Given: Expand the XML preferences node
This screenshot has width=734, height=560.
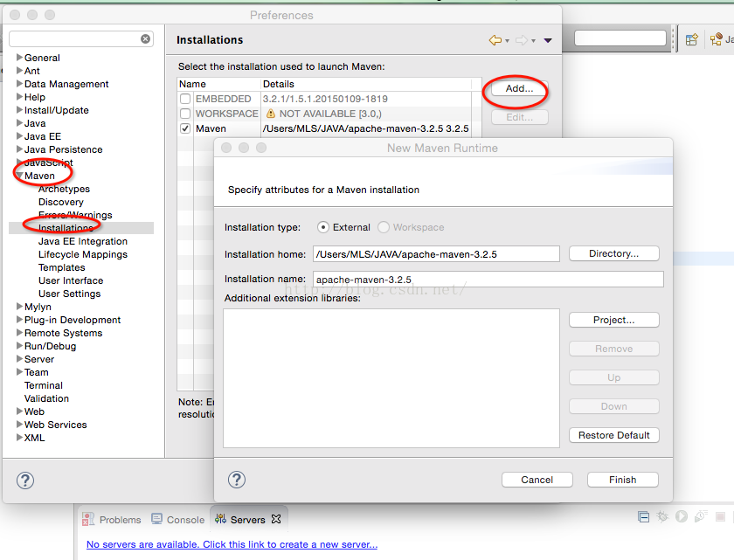Looking at the screenshot, I should pyautogui.click(x=19, y=437).
